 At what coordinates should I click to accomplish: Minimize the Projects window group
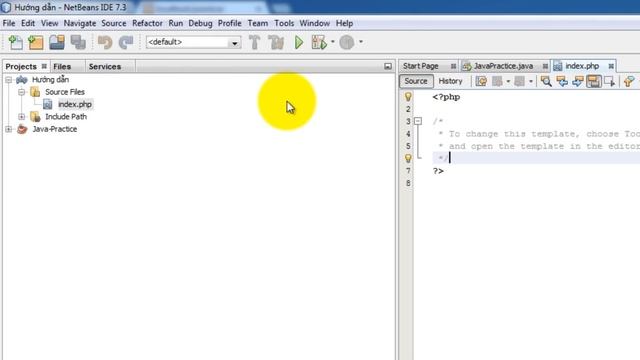pos(388,66)
